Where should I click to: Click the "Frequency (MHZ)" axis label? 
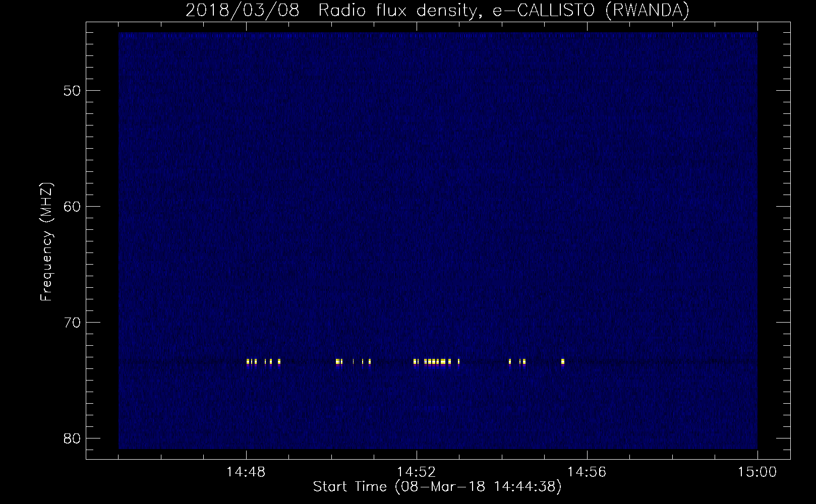tap(46, 242)
